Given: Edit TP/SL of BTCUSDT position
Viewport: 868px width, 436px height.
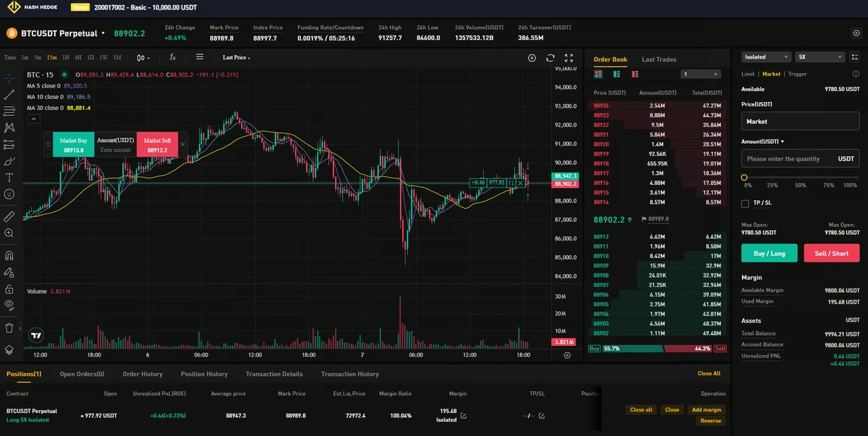Looking at the screenshot, I should (541, 416).
